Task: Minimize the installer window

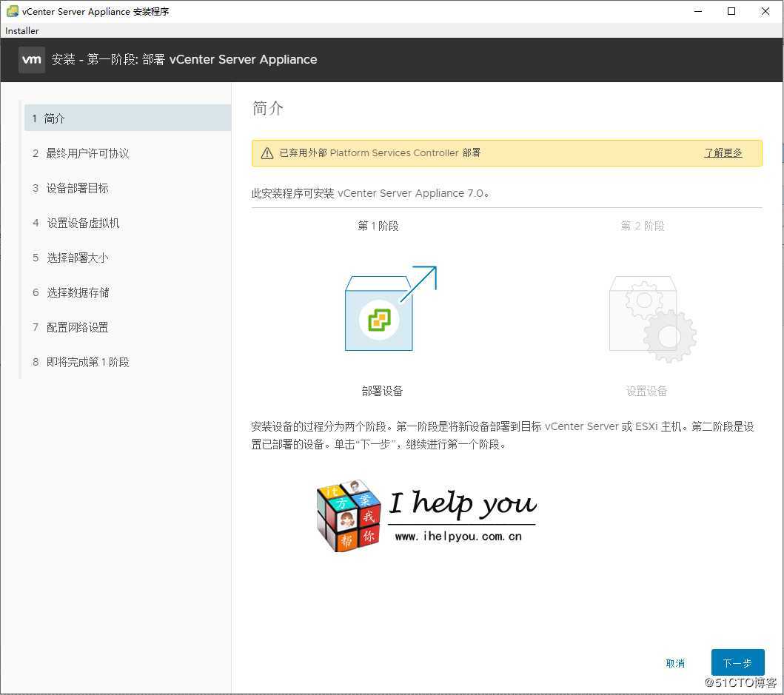Action: [698, 11]
